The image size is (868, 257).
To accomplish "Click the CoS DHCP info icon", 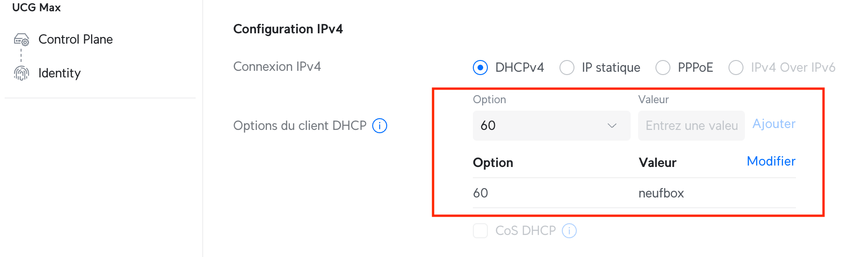I will (x=569, y=231).
